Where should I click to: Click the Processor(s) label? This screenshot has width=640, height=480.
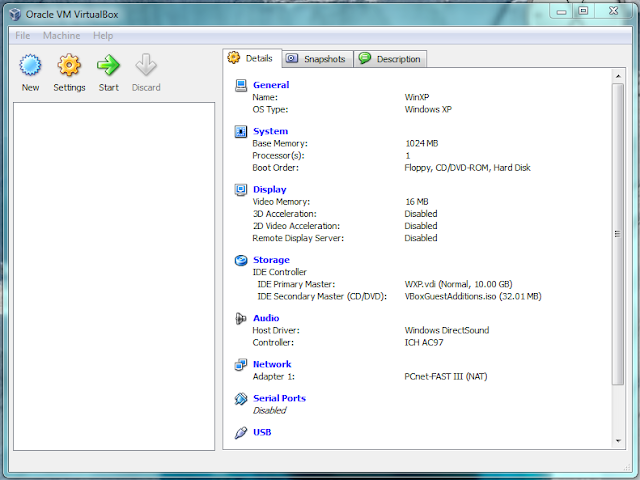click(278, 156)
